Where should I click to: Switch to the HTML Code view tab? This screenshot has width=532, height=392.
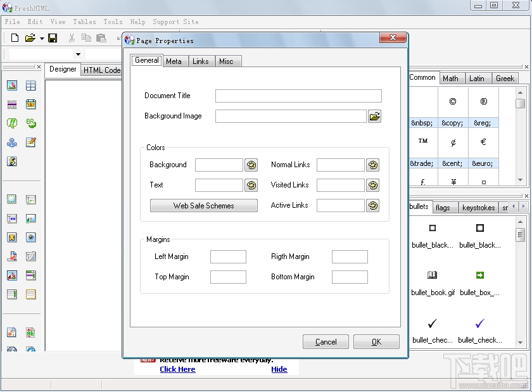(101, 70)
